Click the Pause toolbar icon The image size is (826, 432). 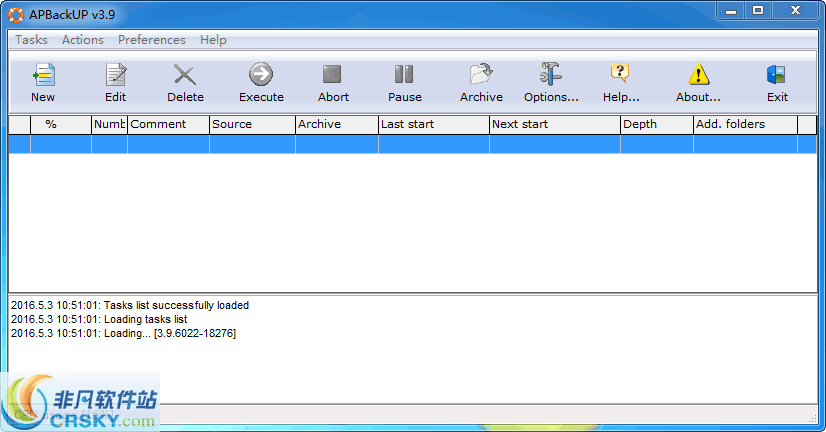(x=405, y=82)
